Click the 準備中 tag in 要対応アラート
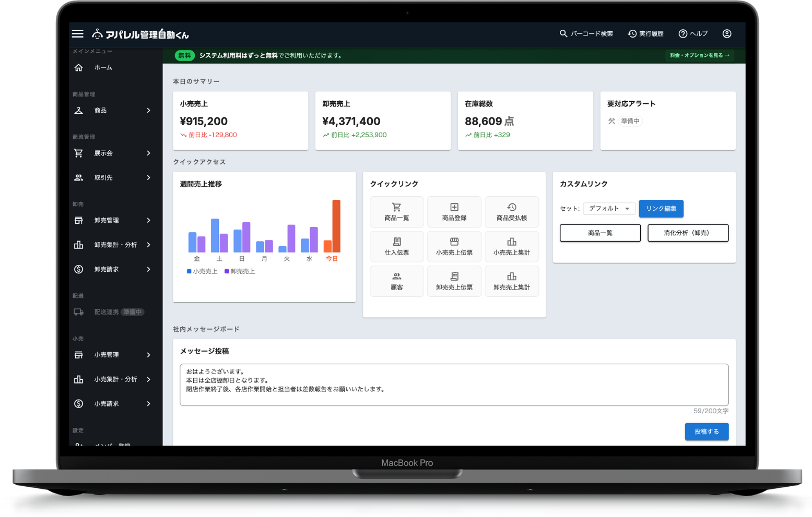Viewport: 812px width, 517px height. pyautogui.click(x=630, y=122)
